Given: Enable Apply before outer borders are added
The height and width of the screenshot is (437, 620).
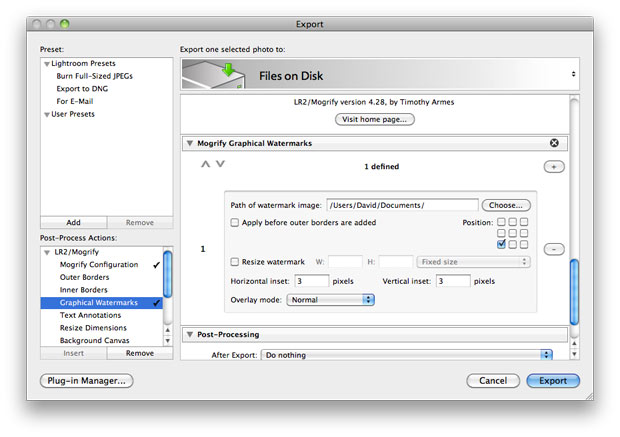Looking at the screenshot, I should pyautogui.click(x=234, y=223).
